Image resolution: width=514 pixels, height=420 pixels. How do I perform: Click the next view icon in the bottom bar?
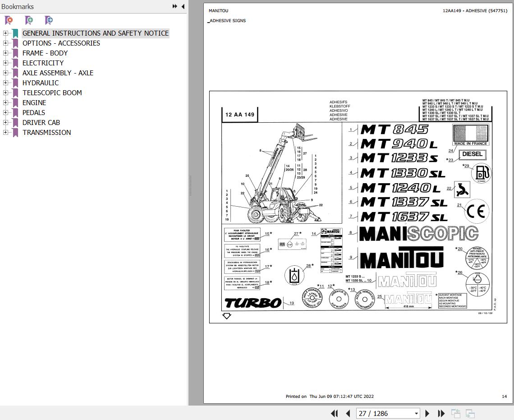click(x=470, y=413)
